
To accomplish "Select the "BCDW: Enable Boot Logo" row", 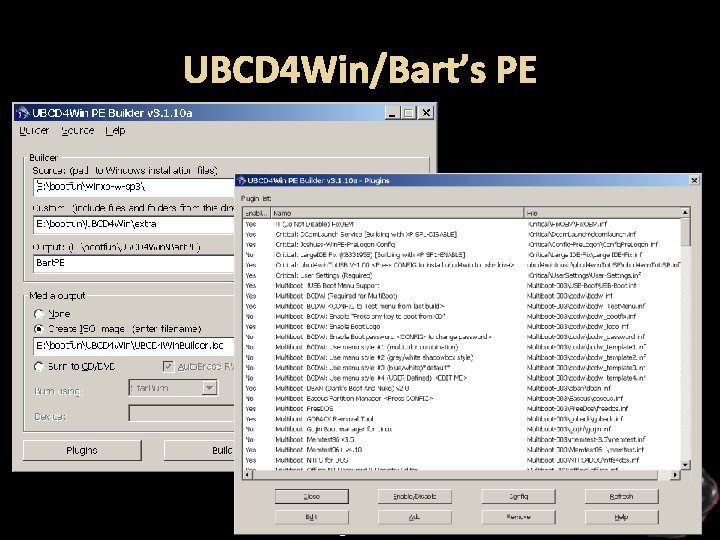I will pyautogui.click(x=461, y=326).
